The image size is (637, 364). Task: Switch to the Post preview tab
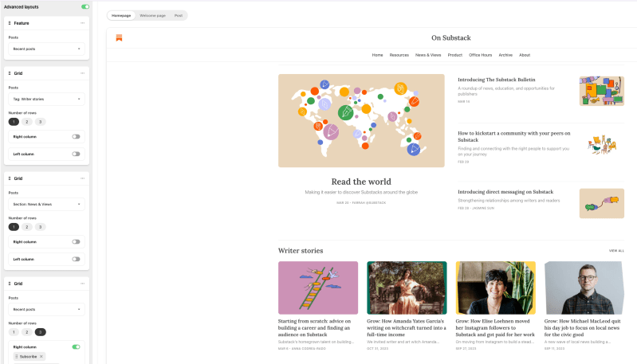(x=179, y=15)
